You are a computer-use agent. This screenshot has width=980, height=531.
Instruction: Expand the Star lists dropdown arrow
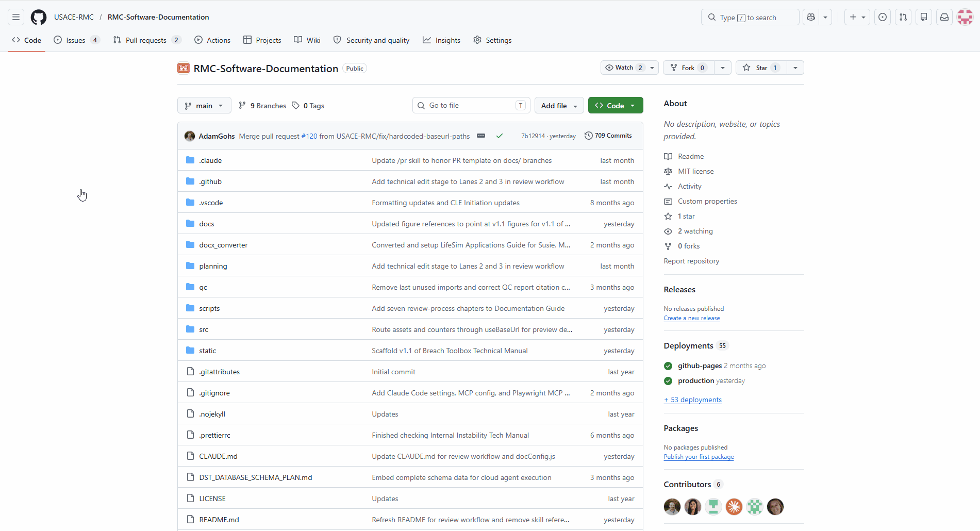pyautogui.click(x=795, y=68)
